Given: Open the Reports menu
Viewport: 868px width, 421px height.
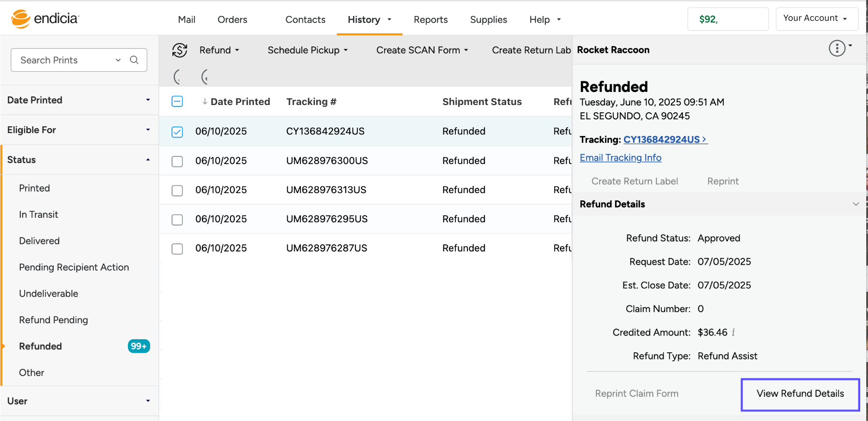Looking at the screenshot, I should coord(431,20).
